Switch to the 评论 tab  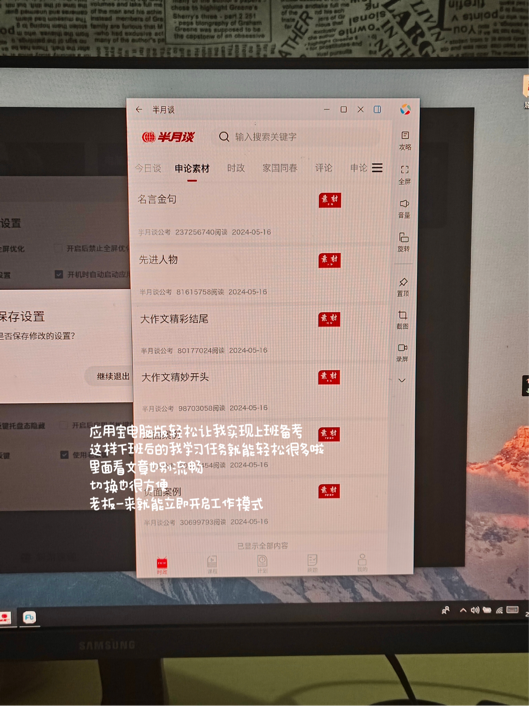click(x=324, y=168)
